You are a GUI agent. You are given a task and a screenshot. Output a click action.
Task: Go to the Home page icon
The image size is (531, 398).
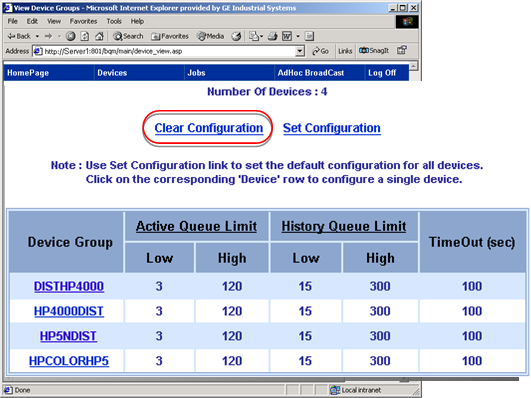[x=99, y=36]
